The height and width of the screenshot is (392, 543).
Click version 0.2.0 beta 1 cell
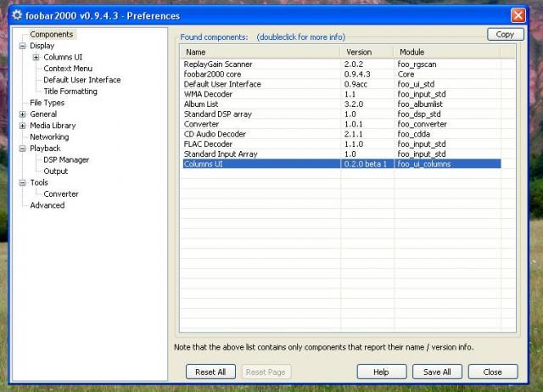tap(366, 164)
